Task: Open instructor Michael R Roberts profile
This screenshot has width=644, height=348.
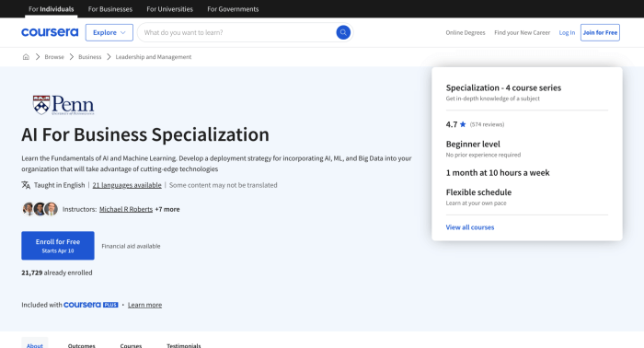Action: [x=126, y=209]
